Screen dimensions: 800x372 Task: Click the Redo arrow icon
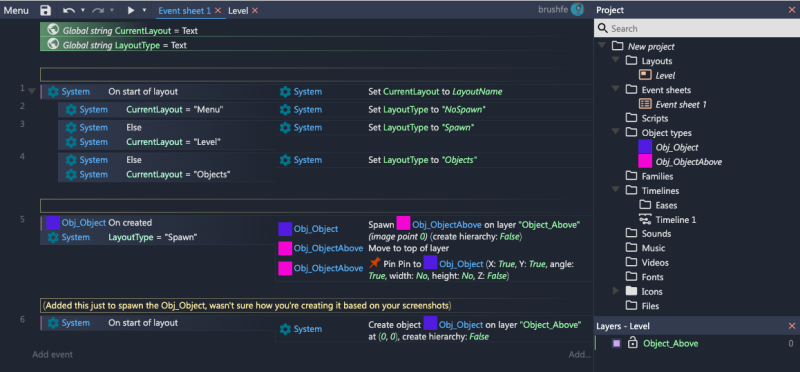pyautogui.click(x=98, y=10)
